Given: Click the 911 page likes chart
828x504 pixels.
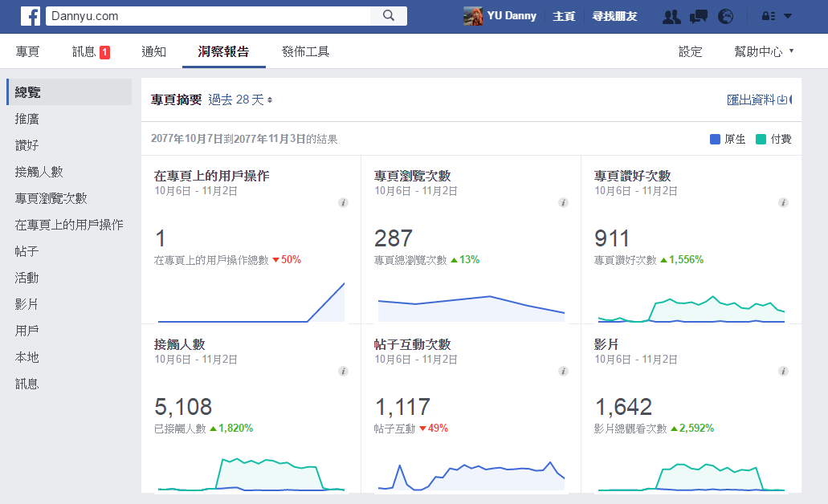Looking at the screenshot, I should [691, 308].
